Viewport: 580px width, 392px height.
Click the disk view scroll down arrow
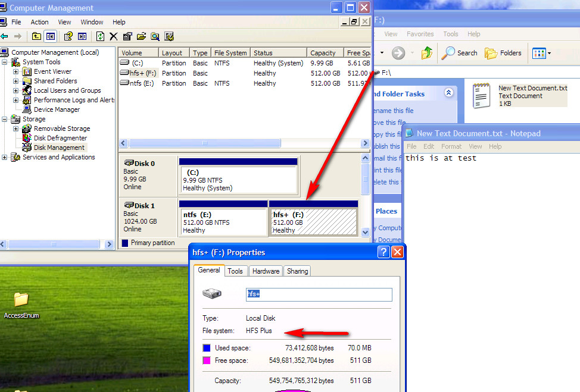pyautogui.click(x=366, y=233)
